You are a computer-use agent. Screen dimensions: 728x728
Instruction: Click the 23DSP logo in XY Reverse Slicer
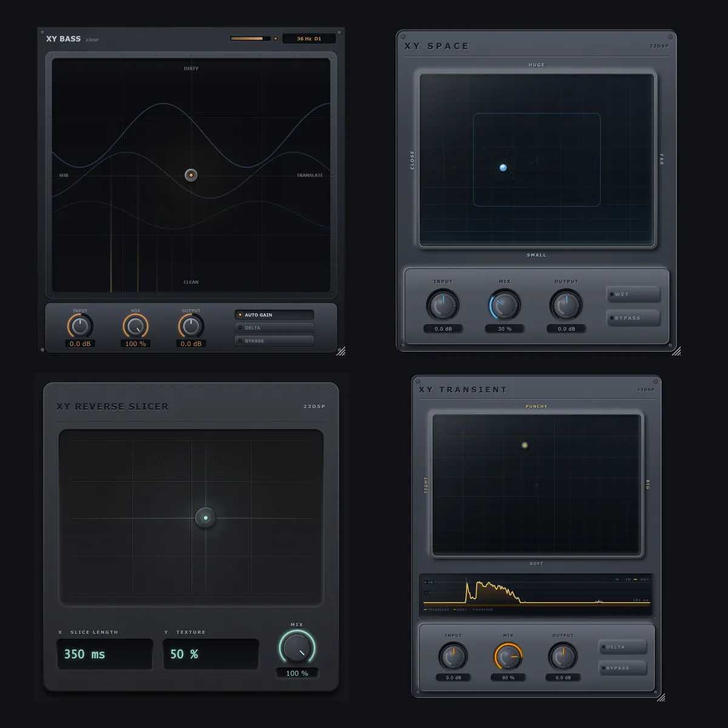[x=314, y=406]
